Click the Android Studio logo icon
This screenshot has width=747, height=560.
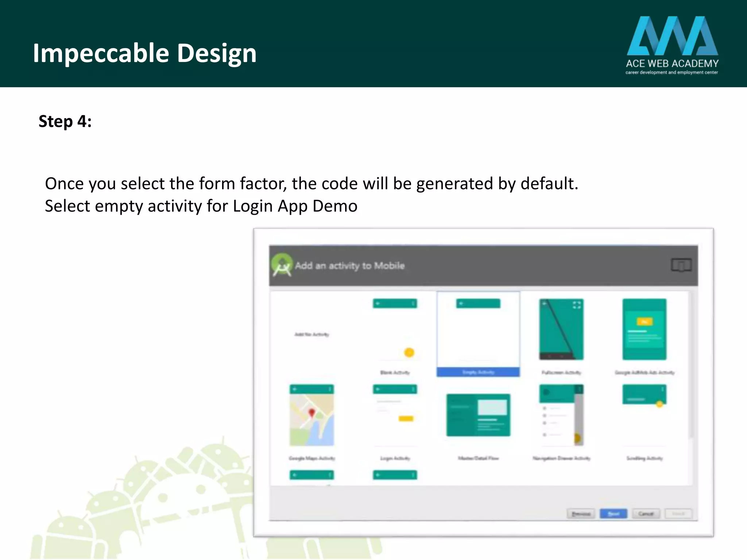[x=282, y=265]
